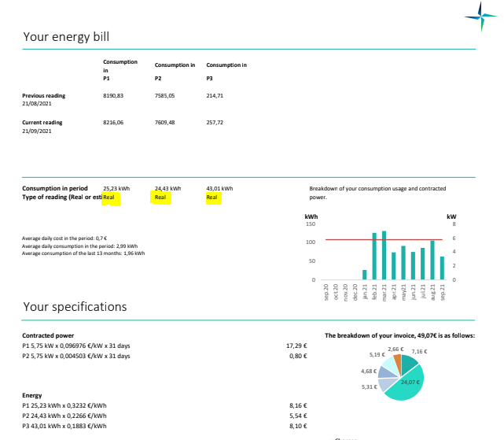Click the 'Current reading' label
504x440 pixels.
point(42,122)
